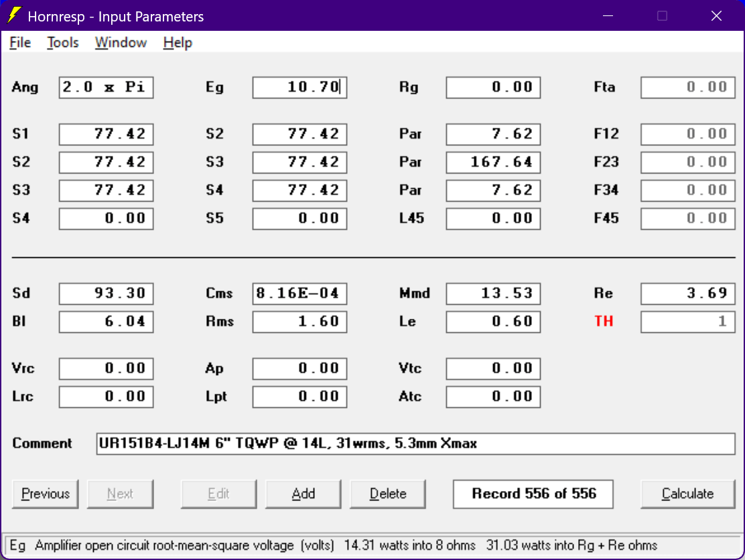Click the Atc input field

click(493, 397)
